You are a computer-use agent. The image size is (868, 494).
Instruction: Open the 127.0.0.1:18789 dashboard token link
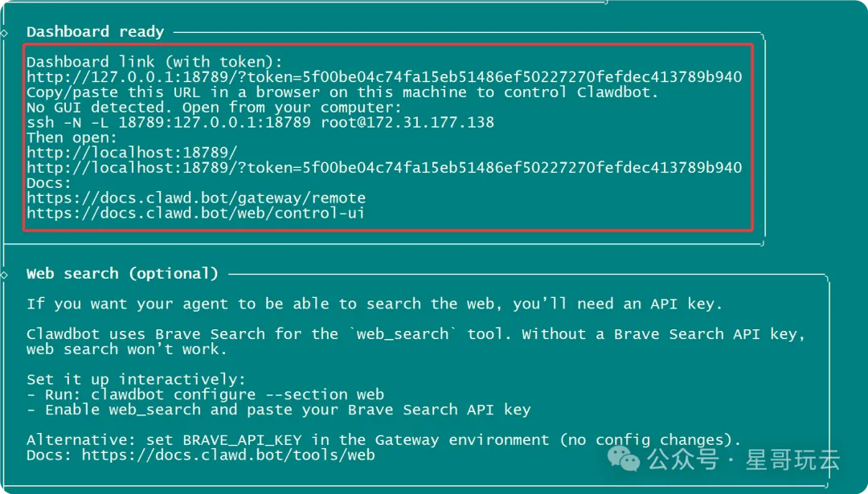coord(384,77)
